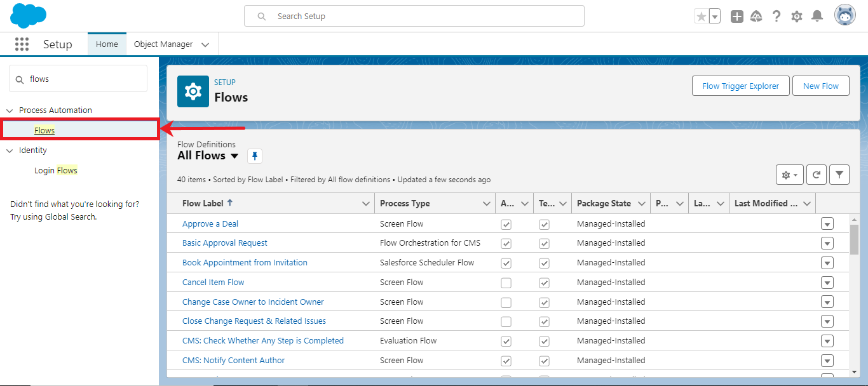Open CMS: Notify Content Author link

[x=234, y=360]
